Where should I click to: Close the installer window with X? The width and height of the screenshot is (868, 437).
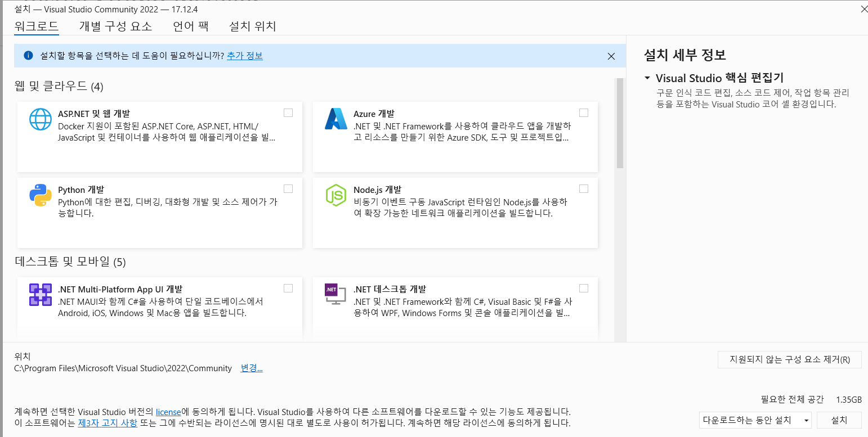pos(863,8)
